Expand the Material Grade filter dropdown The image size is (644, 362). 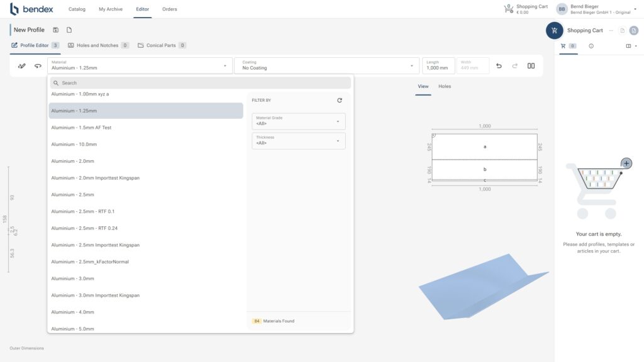click(299, 121)
